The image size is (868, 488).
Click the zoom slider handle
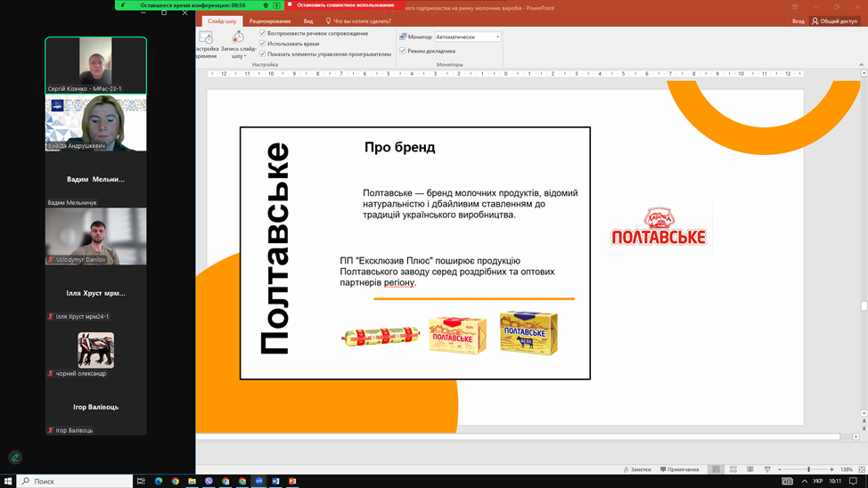(x=808, y=469)
